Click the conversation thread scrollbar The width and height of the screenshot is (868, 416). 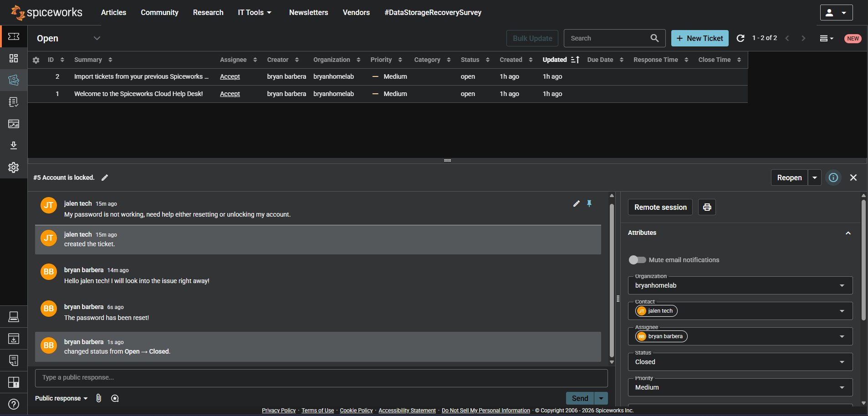[612, 280]
